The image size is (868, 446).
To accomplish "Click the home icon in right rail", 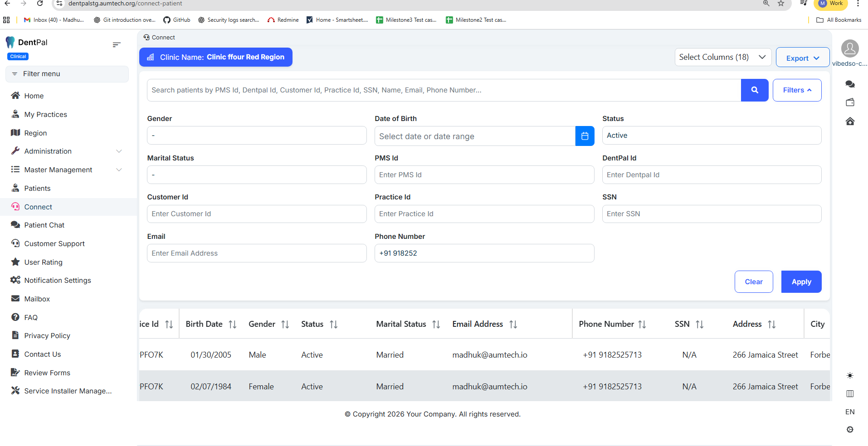I will tap(850, 121).
